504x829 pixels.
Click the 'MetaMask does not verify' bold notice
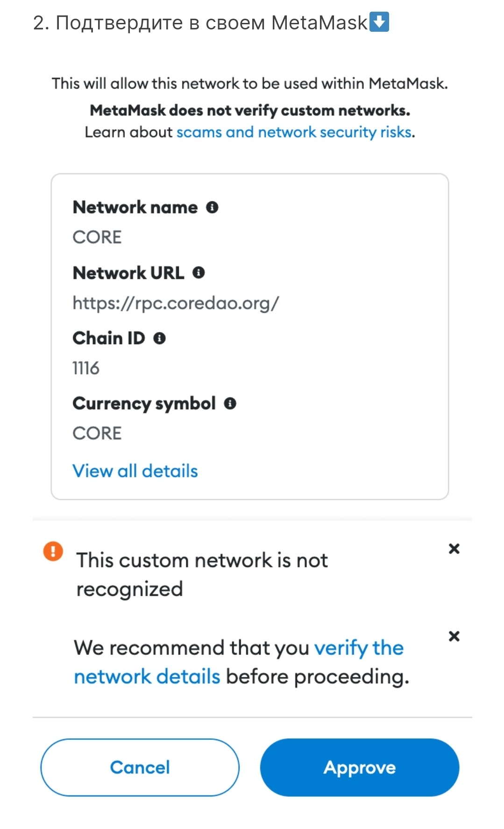[250, 111]
